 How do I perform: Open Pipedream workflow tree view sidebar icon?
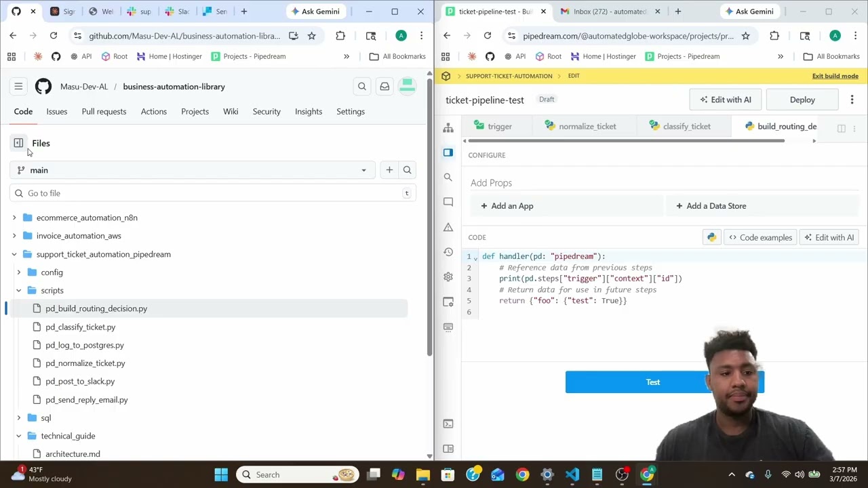[448, 127]
